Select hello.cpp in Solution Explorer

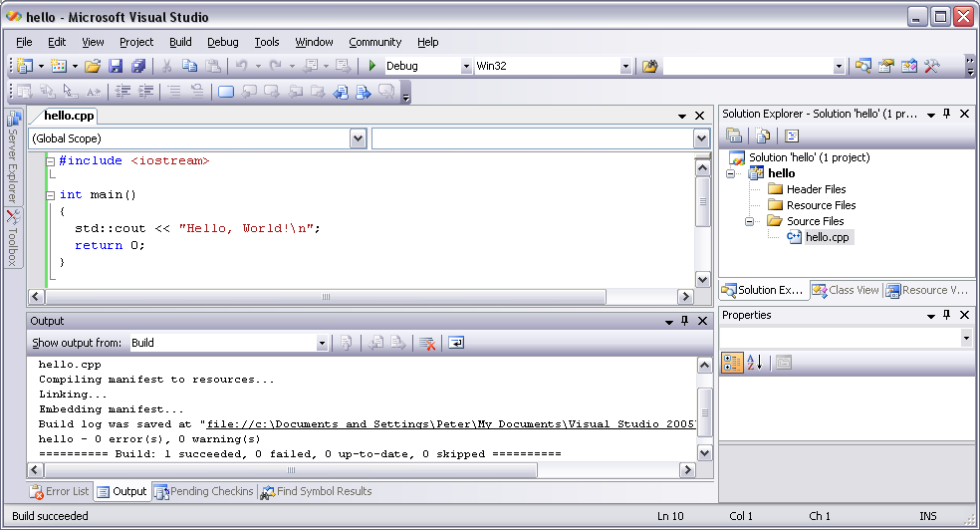[x=827, y=237]
